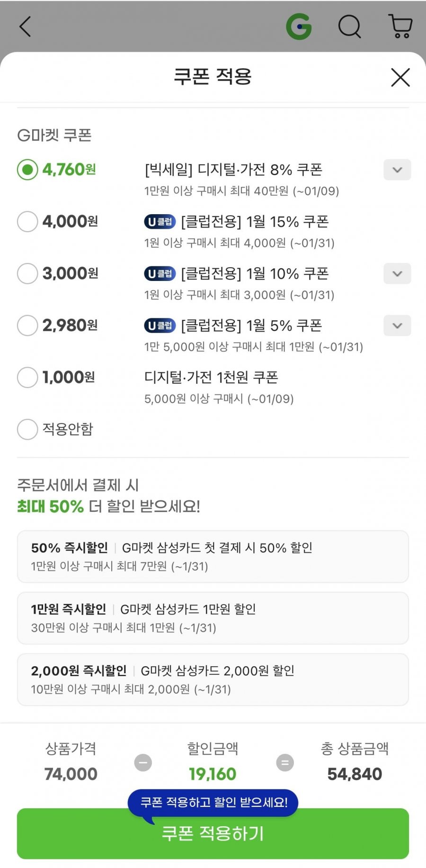Select the 4,000원 club coupon radio
The height and width of the screenshot is (868, 426).
click(x=27, y=221)
